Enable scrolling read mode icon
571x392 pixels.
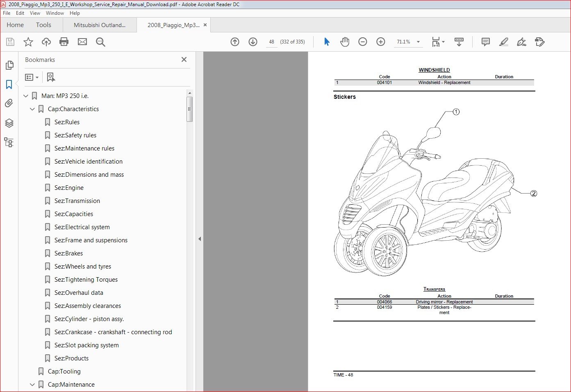[459, 42]
